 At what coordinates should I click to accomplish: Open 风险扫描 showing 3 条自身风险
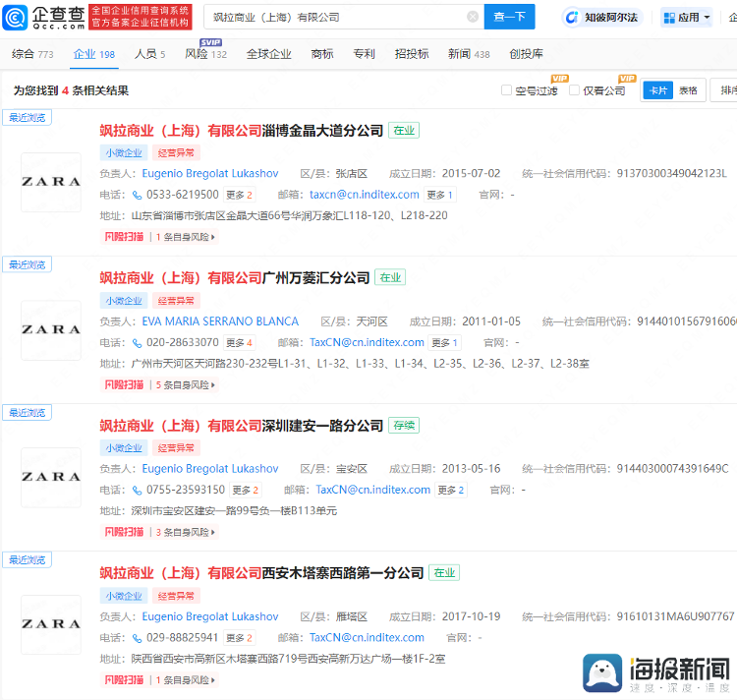coord(159,532)
